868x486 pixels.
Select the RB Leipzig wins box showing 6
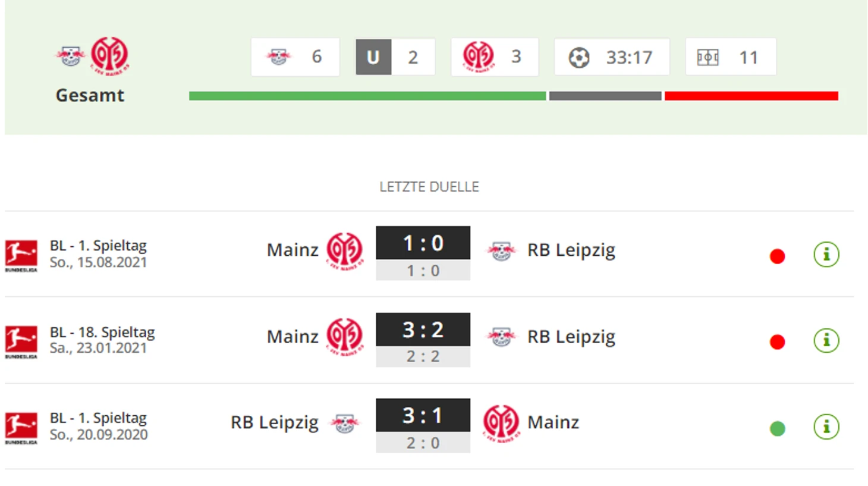click(x=295, y=57)
